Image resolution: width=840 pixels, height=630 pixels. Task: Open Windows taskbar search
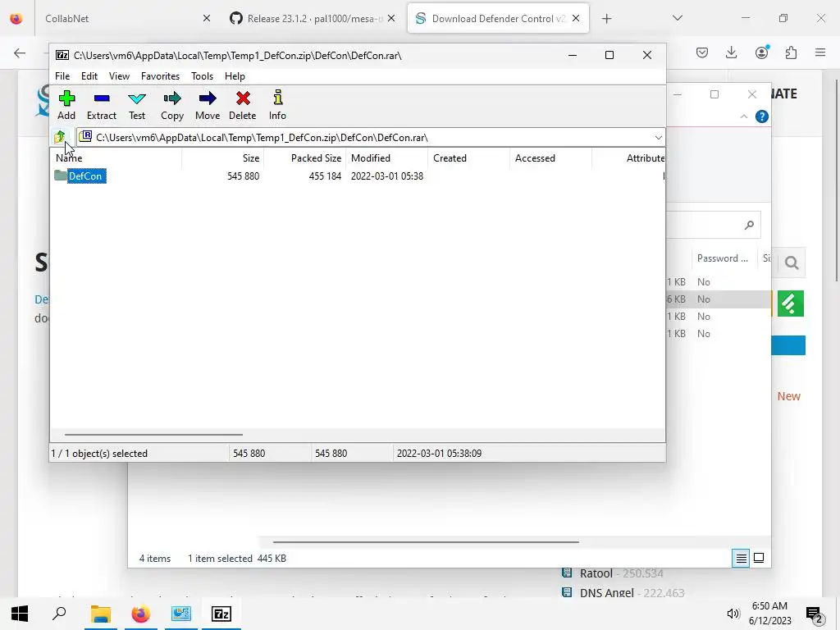click(59, 614)
